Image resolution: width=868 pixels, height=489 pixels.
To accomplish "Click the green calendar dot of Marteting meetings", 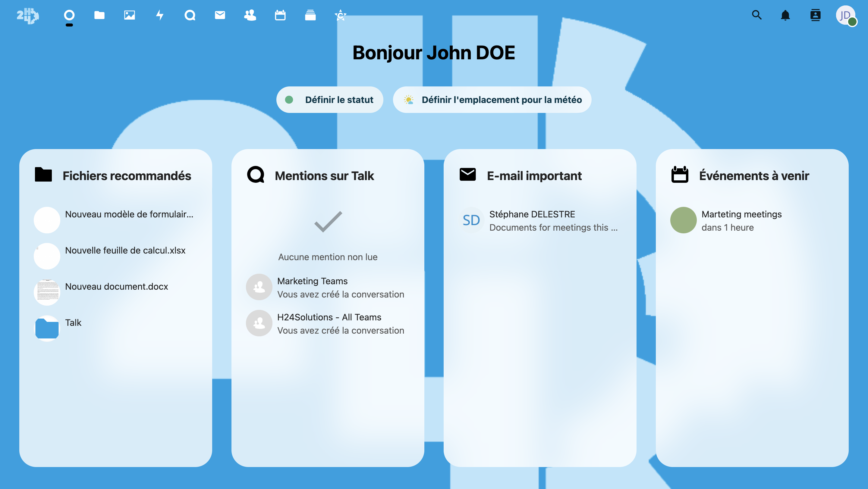I will click(683, 220).
